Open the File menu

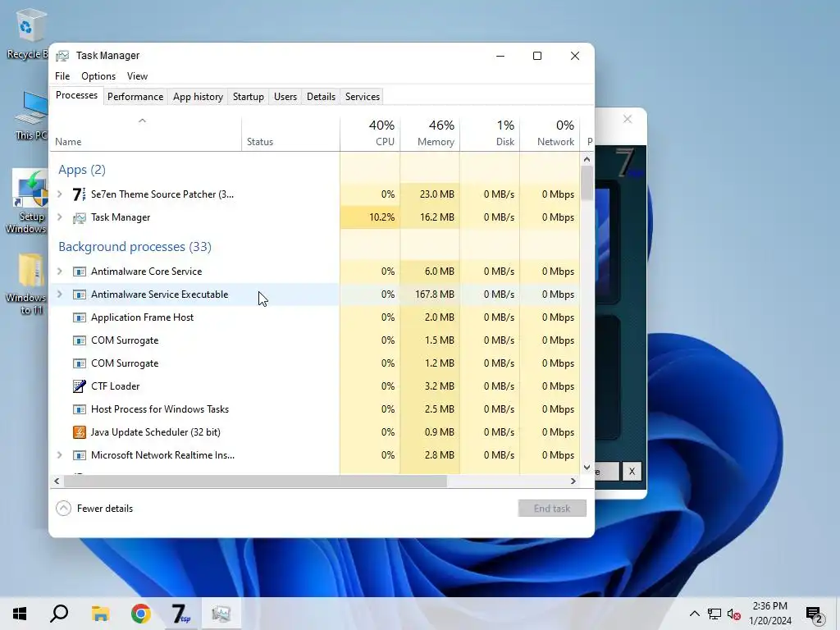[62, 76]
